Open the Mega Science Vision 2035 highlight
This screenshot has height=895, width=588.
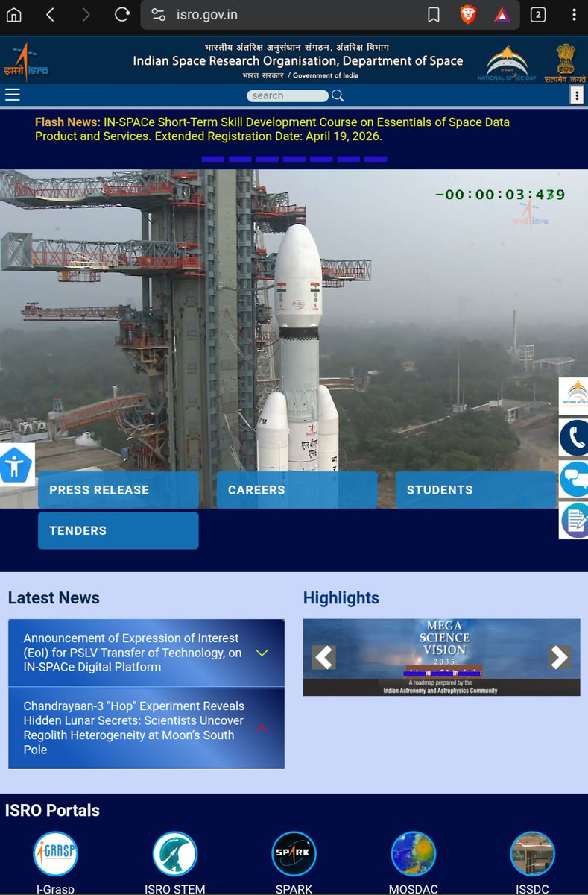[x=442, y=657]
